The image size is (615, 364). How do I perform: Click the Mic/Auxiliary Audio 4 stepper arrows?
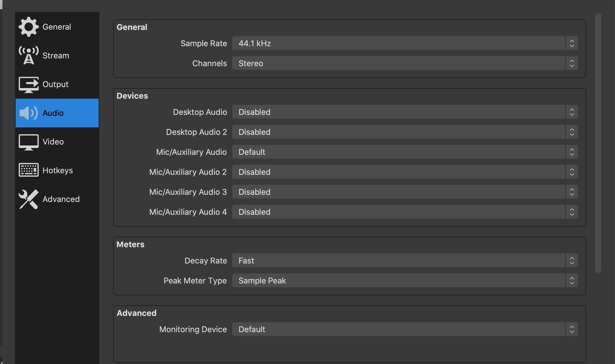(572, 212)
